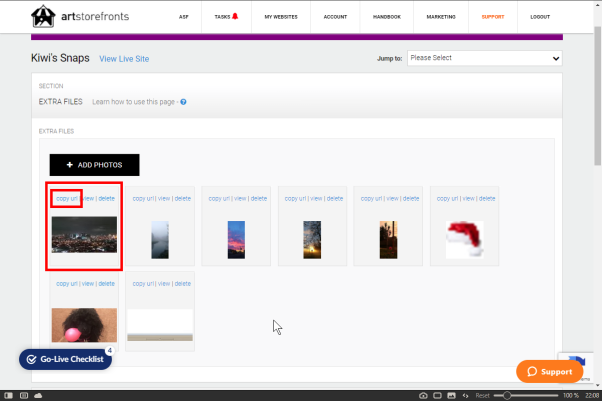Go to the Marketing menu item
Viewport: 602px width, 401px height.
click(x=441, y=17)
